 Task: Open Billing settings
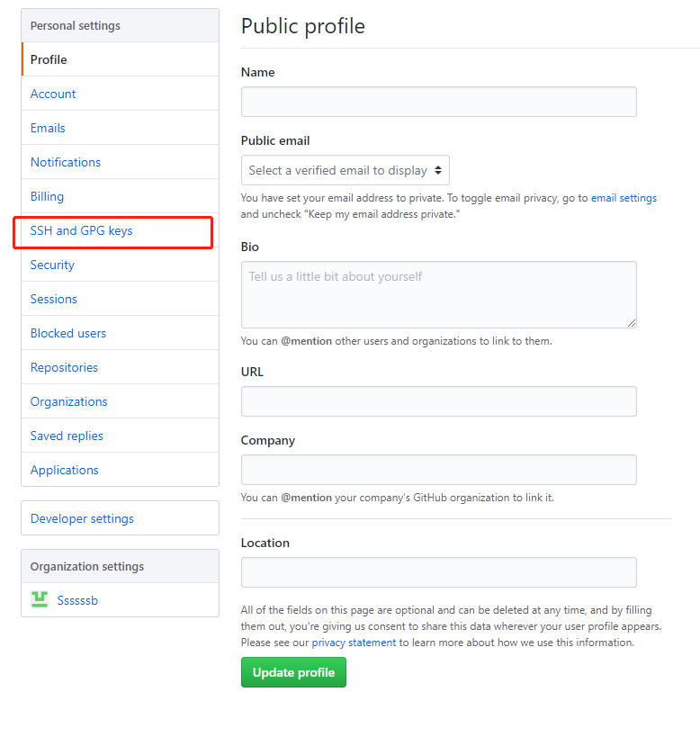click(47, 197)
